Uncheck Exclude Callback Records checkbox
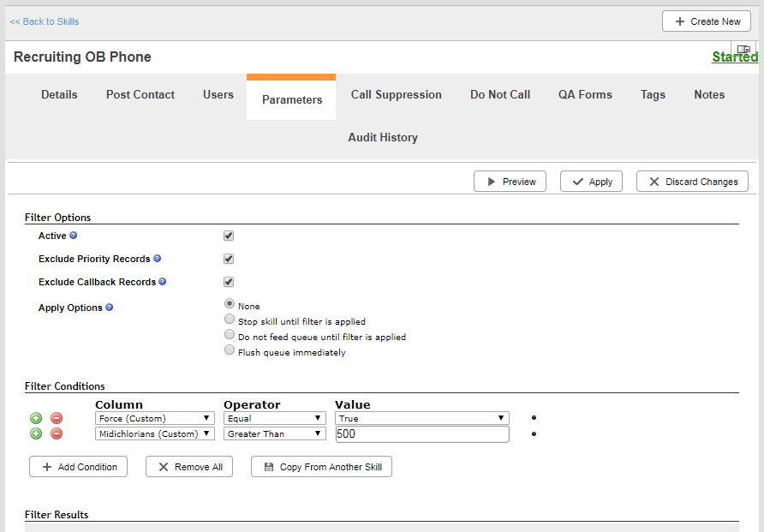The image size is (764, 532). coord(229,282)
